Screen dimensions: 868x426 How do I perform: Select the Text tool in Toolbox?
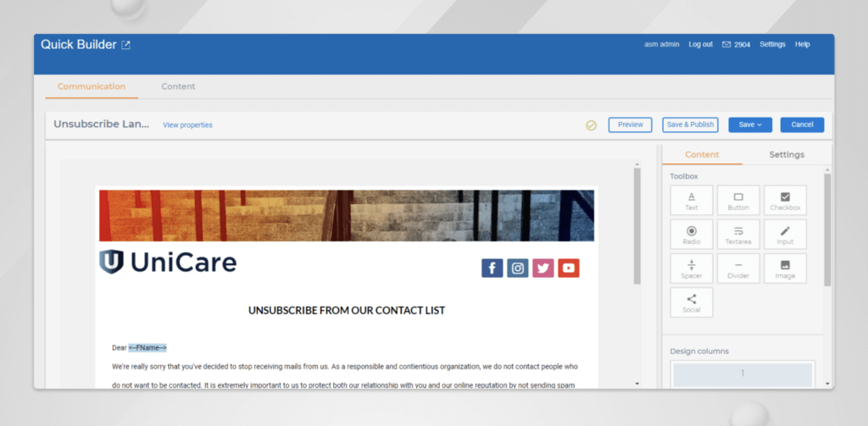pyautogui.click(x=691, y=201)
